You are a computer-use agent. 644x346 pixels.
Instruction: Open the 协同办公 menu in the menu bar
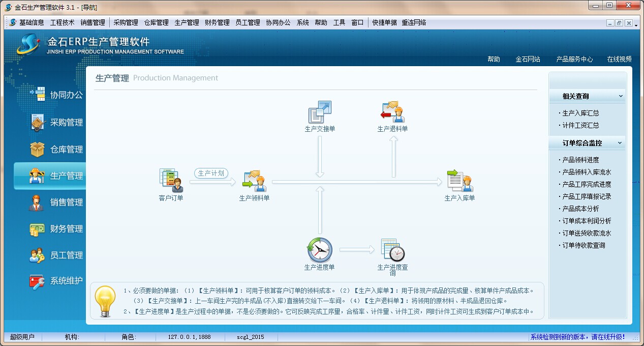[x=278, y=22]
